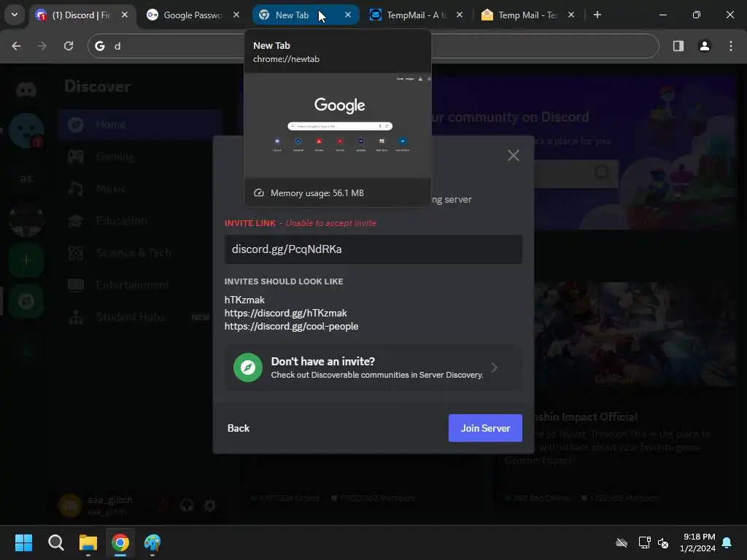Expand the tab search dropdown arrow

tap(15, 15)
